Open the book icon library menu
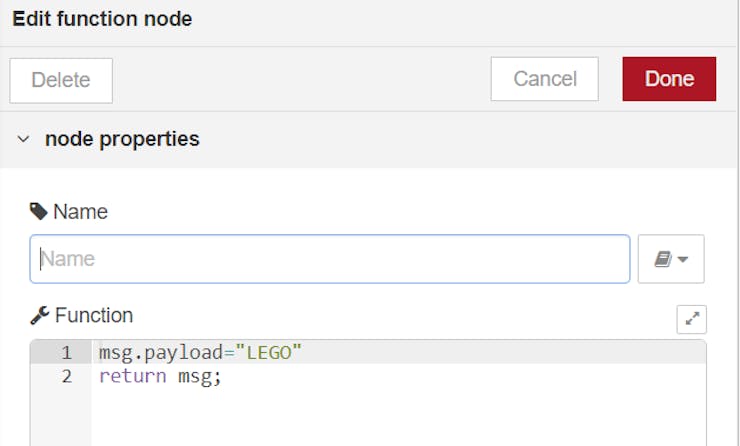This screenshot has width=740, height=446. pos(671,259)
